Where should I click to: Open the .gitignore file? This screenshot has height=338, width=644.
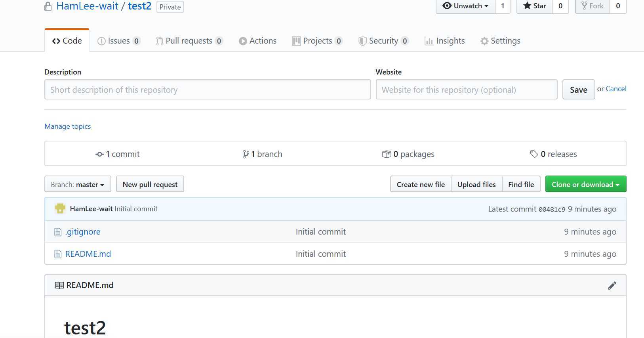click(x=83, y=232)
